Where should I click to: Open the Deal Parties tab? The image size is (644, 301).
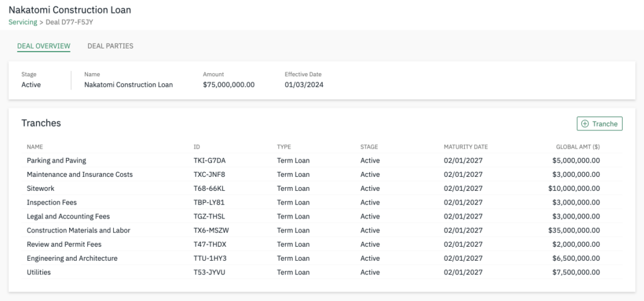(x=110, y=46)
